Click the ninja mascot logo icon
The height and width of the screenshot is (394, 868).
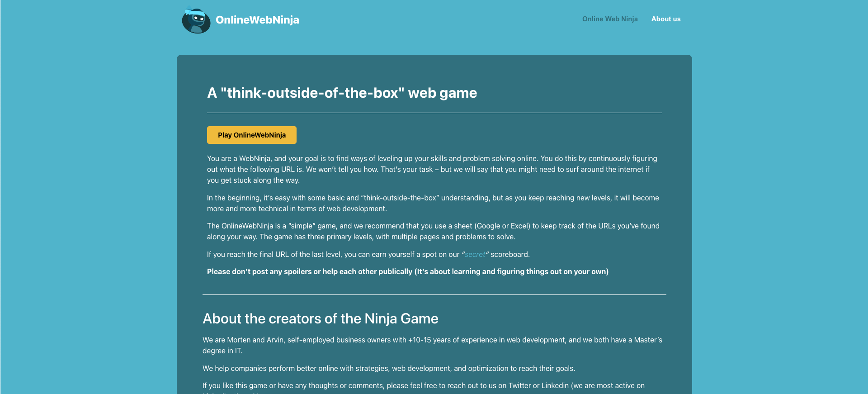point(196,20)
